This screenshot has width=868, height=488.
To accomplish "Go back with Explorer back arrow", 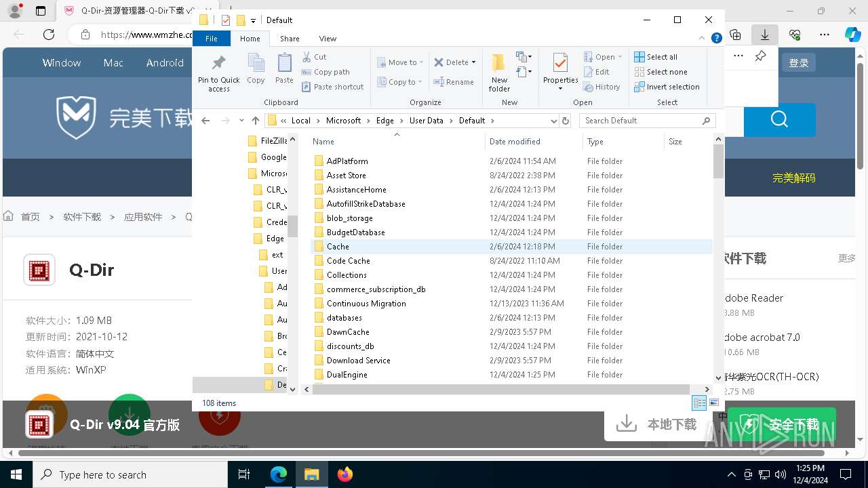I will click(x=205, y=121).
